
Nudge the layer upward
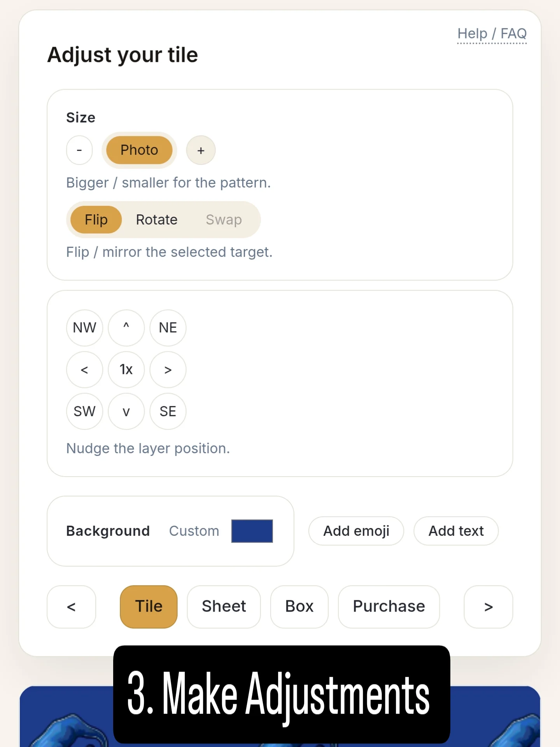tap(126, 328)
